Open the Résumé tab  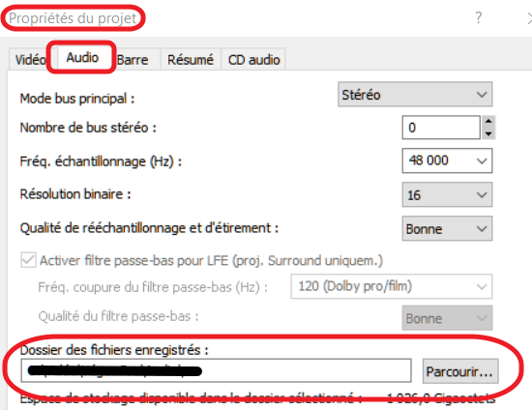[x=191, y=60]
